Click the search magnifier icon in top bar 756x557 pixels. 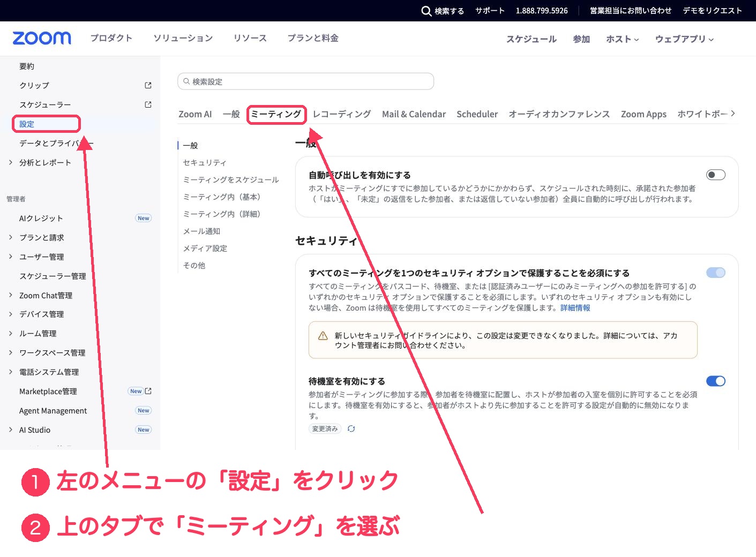coord(426,11)
